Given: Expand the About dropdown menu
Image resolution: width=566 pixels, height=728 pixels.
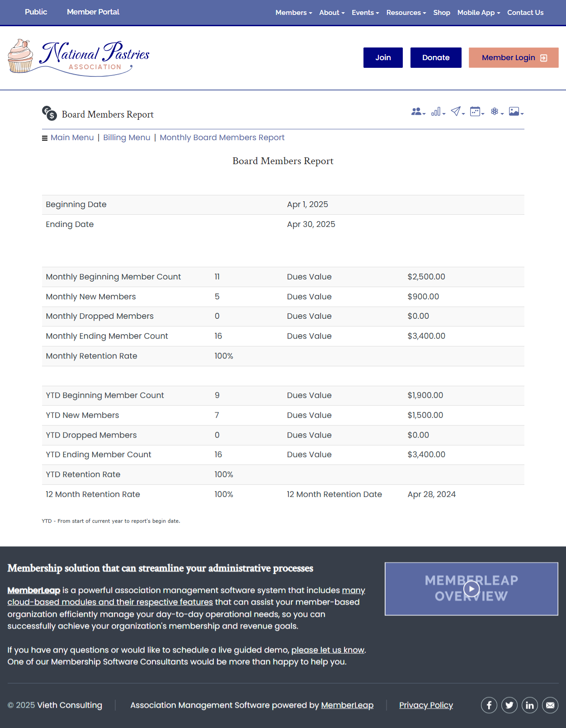Looking at the screenshot, I should point(332,13).
